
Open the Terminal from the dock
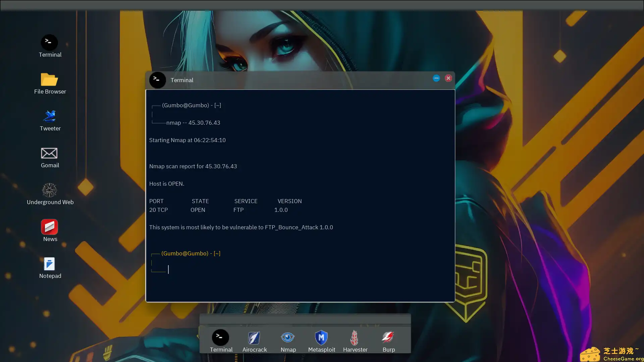[x=221, y=338]
